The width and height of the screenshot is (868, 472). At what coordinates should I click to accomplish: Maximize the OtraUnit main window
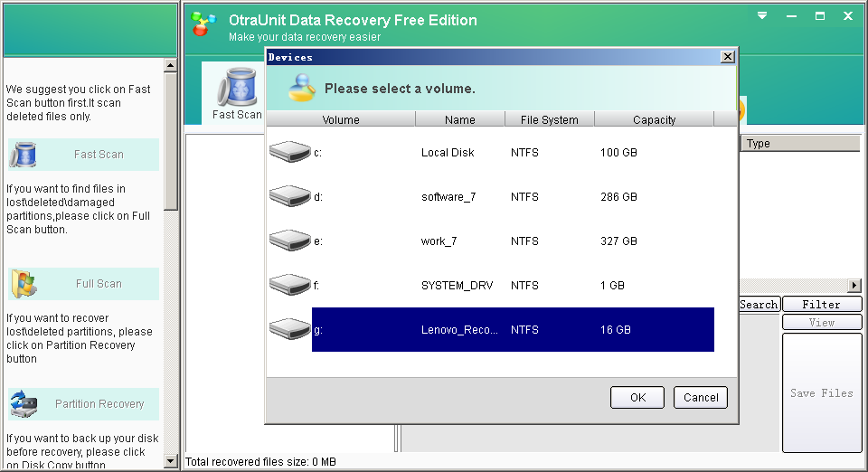(820, 16)
